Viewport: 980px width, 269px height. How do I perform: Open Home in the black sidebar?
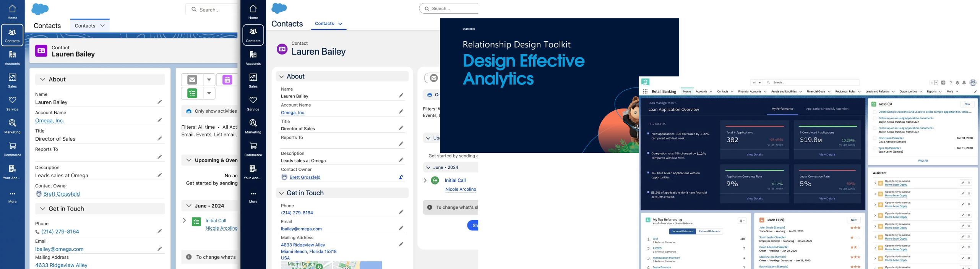coord(253,12)
